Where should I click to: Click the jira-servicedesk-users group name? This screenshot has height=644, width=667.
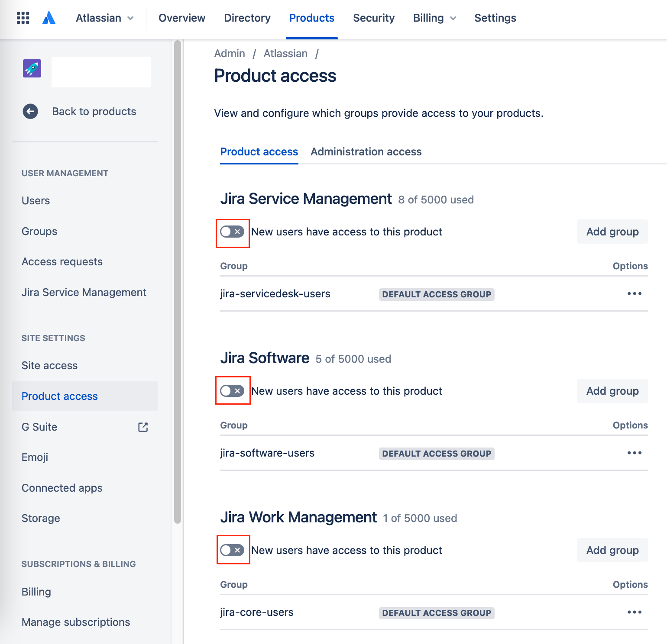pyautogui.click(x=275, y=294)
